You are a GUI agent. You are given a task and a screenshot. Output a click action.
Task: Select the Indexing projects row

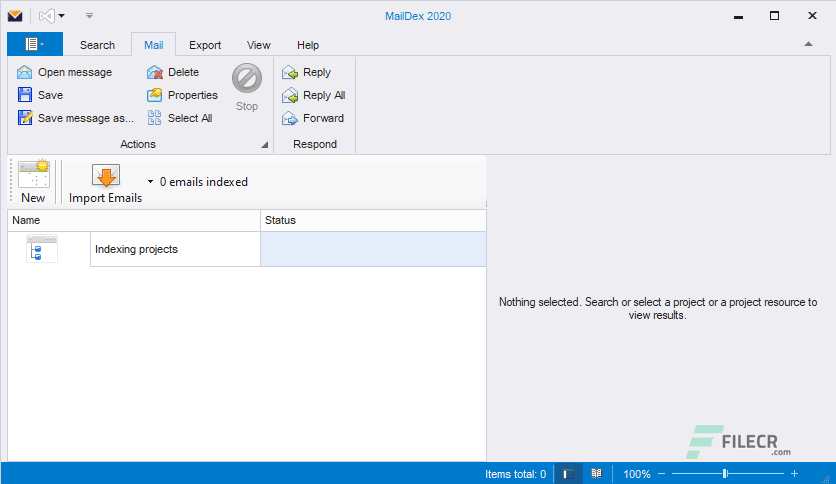247,249
